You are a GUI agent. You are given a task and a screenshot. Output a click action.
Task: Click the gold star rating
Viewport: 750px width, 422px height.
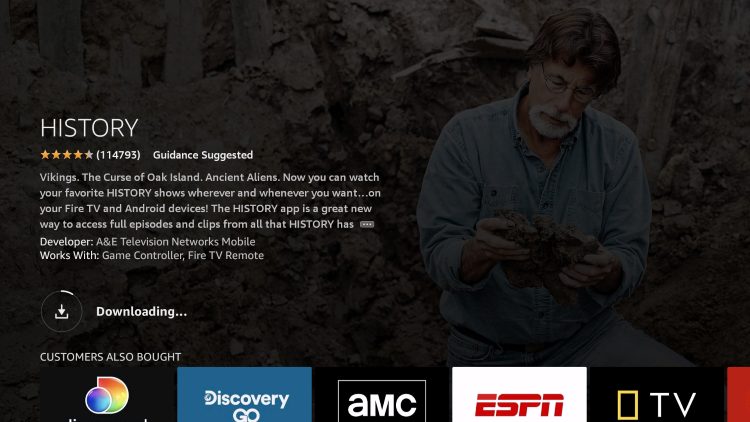coord(66,155)
